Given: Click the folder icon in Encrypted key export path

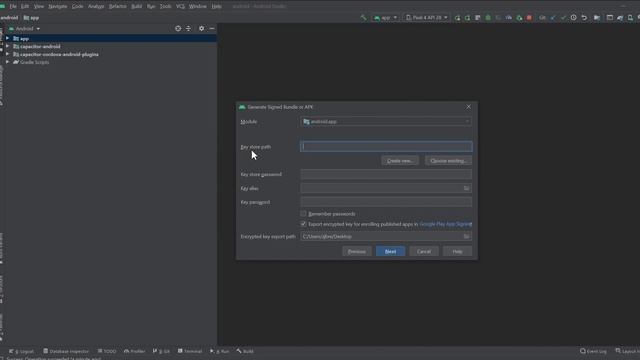Looking at the screenshot, I should click(466, 236).
